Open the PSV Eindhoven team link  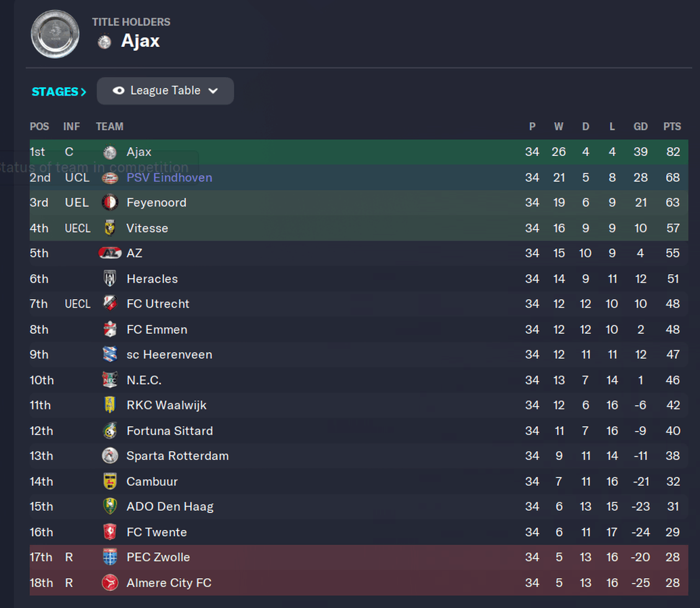coord(169,178)
